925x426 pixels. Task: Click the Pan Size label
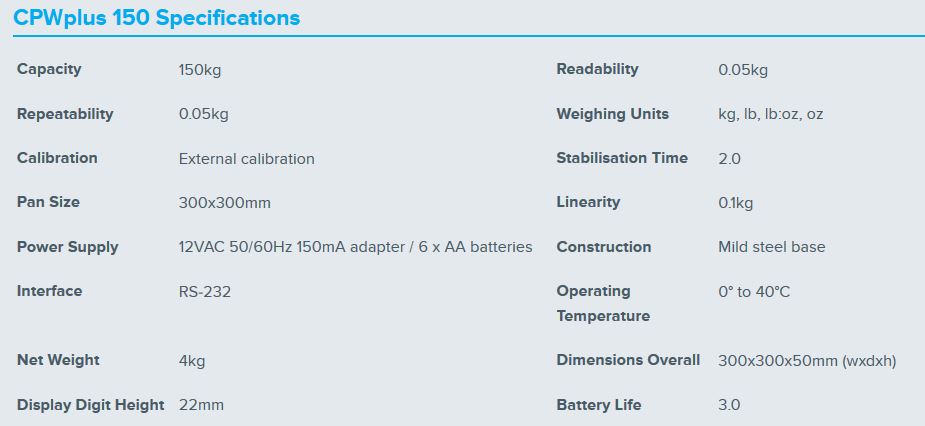pyautogui.click(x=48, y=202)
